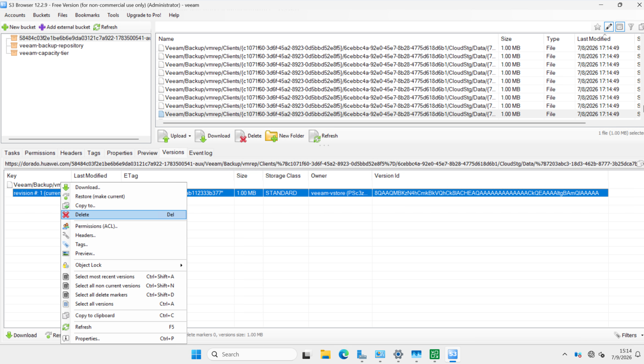Expand the Object Lock submenu
This screenshot has height=364, width=644.
124,265
